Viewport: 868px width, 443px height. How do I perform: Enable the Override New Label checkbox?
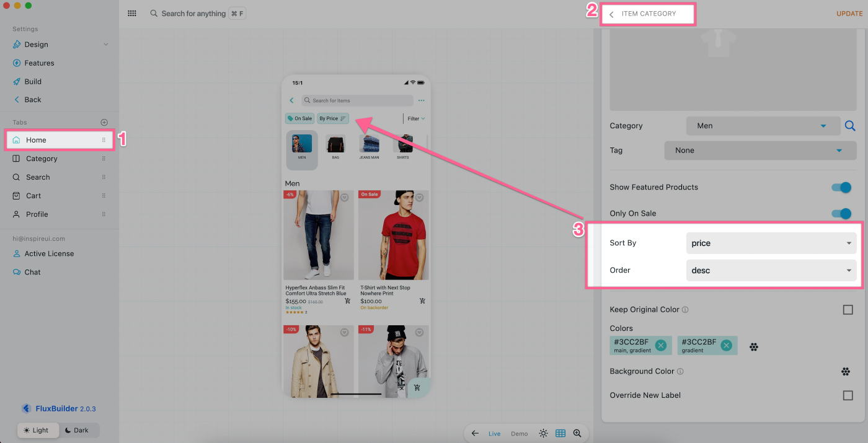coord(848,395)
